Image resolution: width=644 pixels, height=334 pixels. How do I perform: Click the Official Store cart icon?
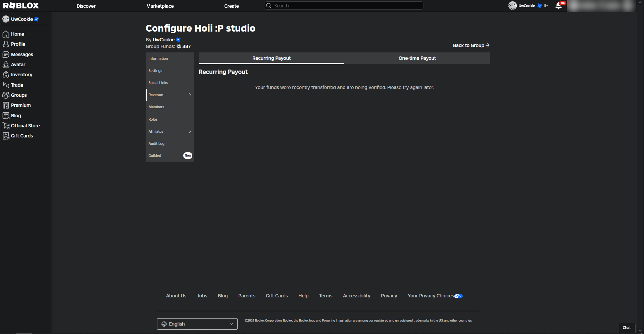click(6, 126)
